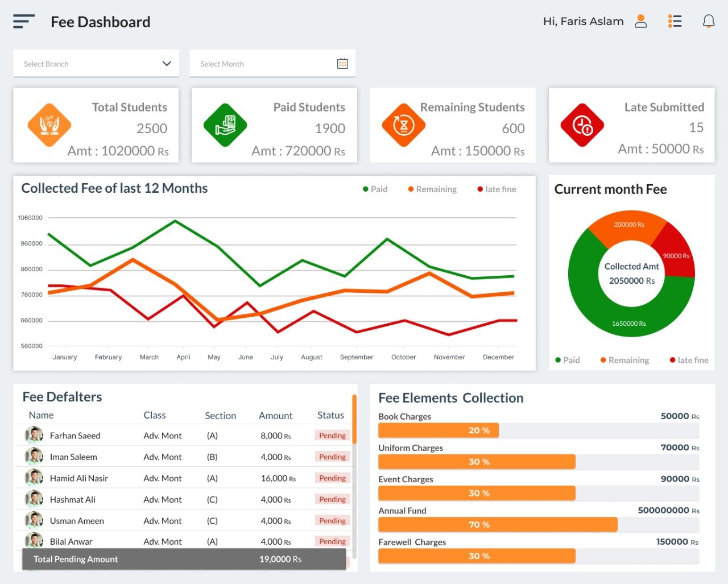
Task: Toggle Remaining in Current month Fee legend
Action: (624, 360)
